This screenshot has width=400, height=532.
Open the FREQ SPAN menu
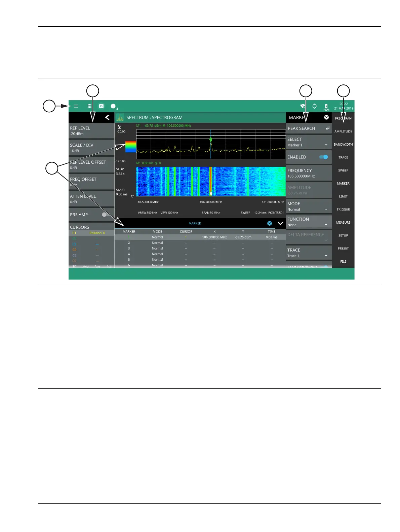coord(343,118)
